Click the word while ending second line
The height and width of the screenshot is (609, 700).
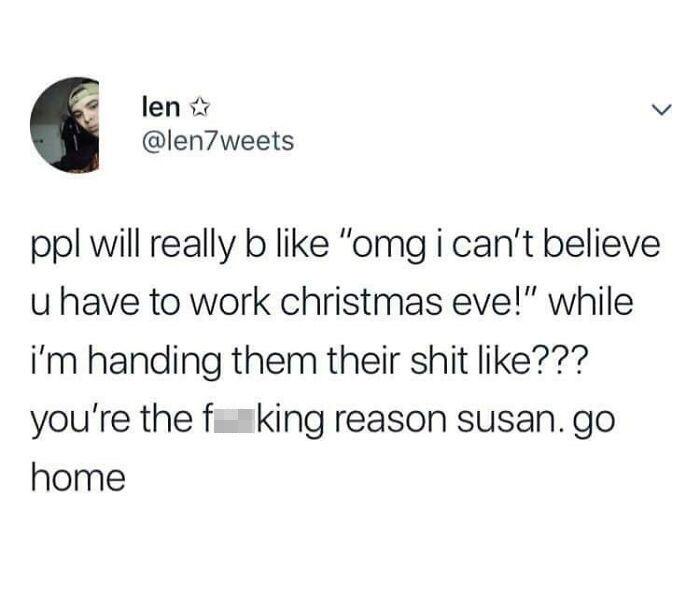pyautogui.click(x=590, y=302)
